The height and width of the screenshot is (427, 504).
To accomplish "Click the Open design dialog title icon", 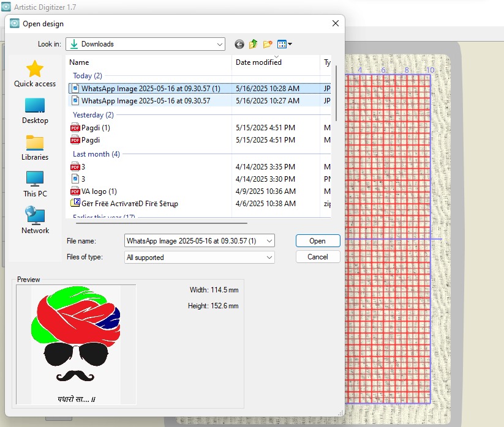I will click(15, 23).
